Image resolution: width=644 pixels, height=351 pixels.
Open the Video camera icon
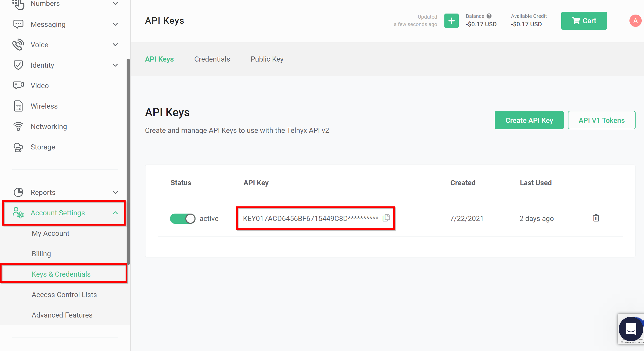click(x=18, y=85)
